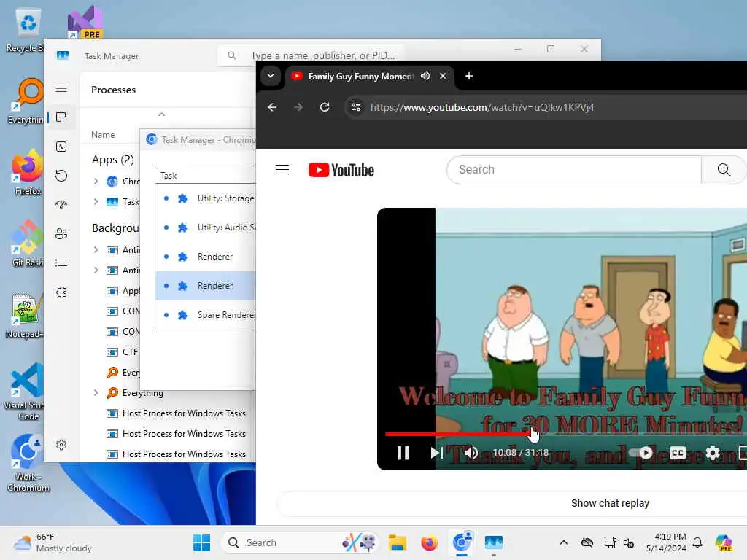View site information icon in address bar
The width and height of the screenshot is (747, 560).
356,108
